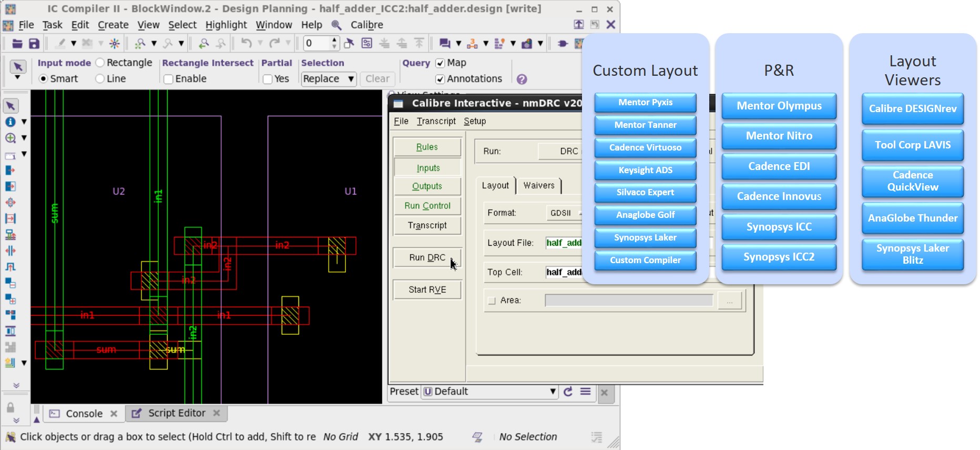980x450 pixels.
Task: Open the properties sheet icon beside spinner
Action: (366, 43)
